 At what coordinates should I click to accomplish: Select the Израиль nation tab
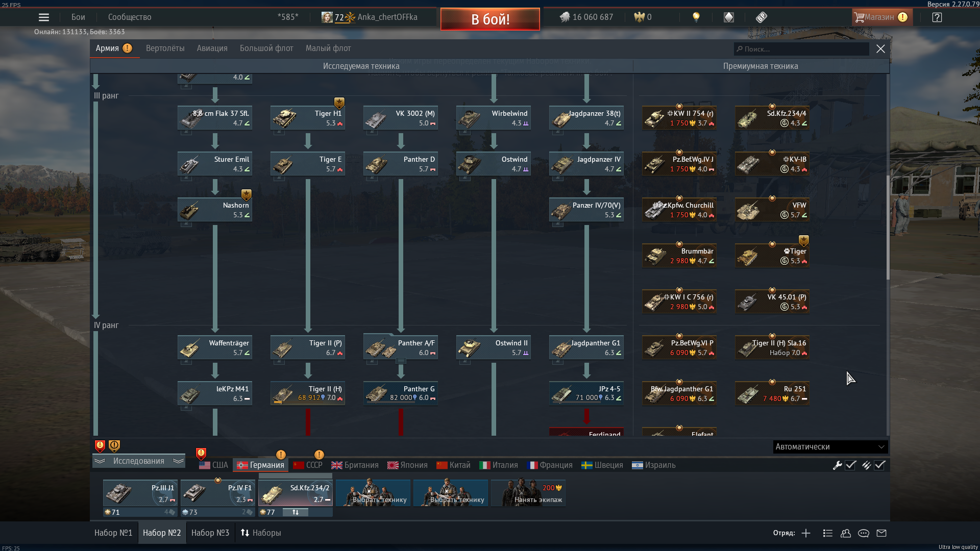(x=654, y=465)
